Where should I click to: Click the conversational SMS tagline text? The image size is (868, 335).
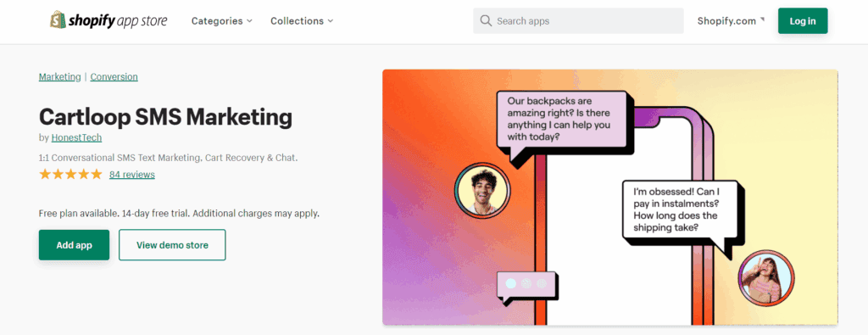(x=169, y=158)
